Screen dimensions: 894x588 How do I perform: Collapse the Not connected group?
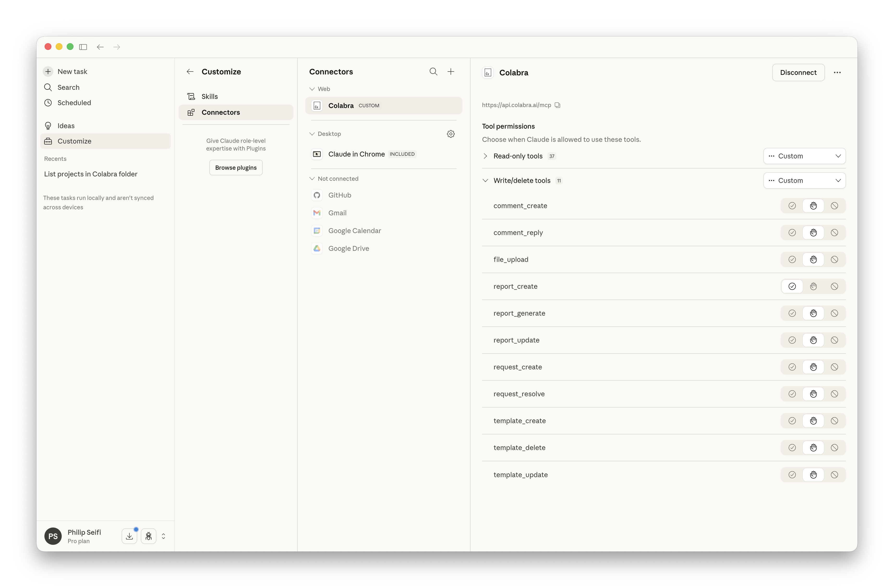312,179
